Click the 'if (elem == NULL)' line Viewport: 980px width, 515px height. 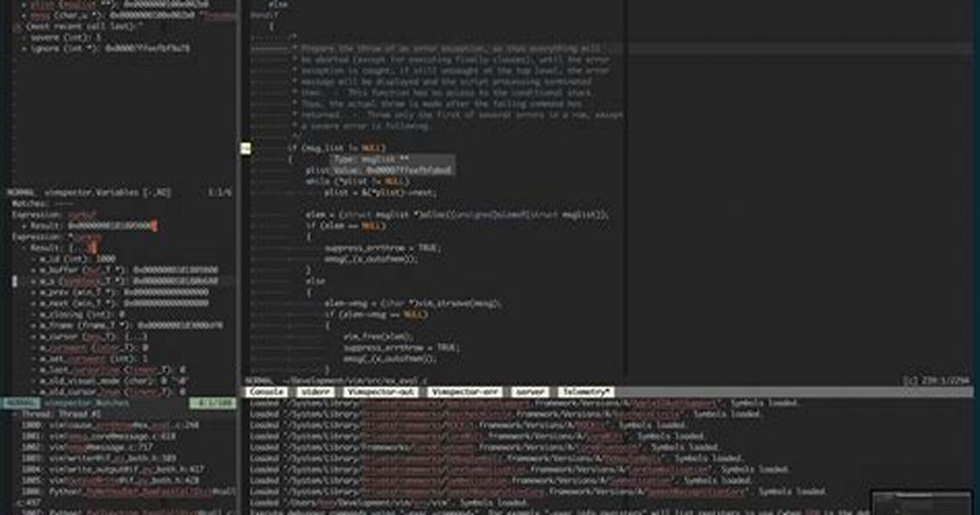coord(345,226)
